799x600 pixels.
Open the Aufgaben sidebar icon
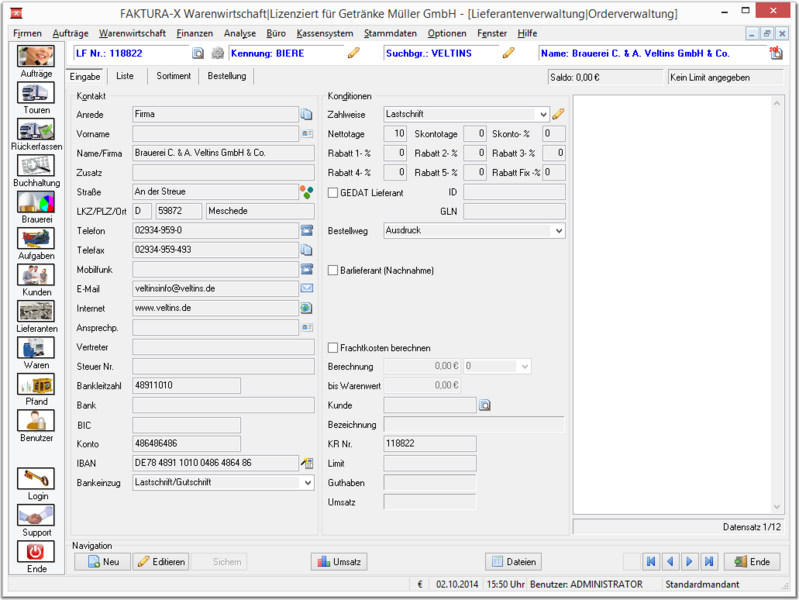(36, 239)
